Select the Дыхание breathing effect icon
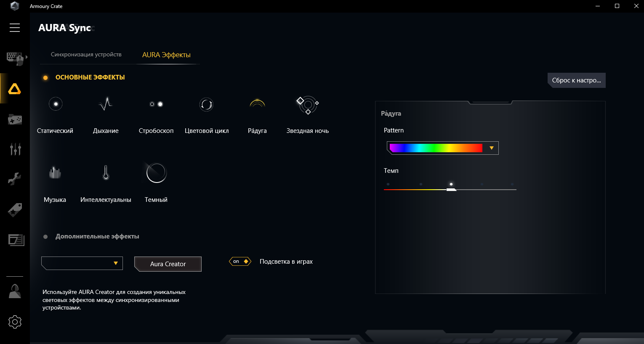644x344 pixels. (106, 104)
